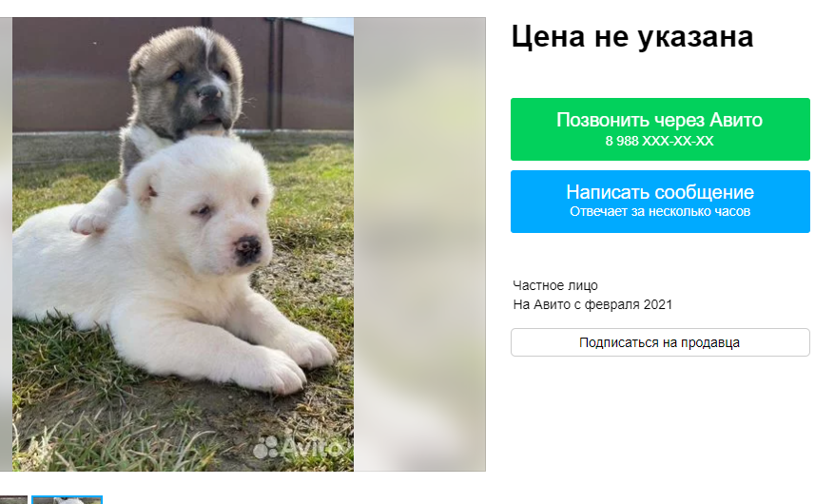Viewport: 815px width, 504px height.
Task: Click the Отвечает за несколько часов subtitle
Action: [x=660, y=211]
